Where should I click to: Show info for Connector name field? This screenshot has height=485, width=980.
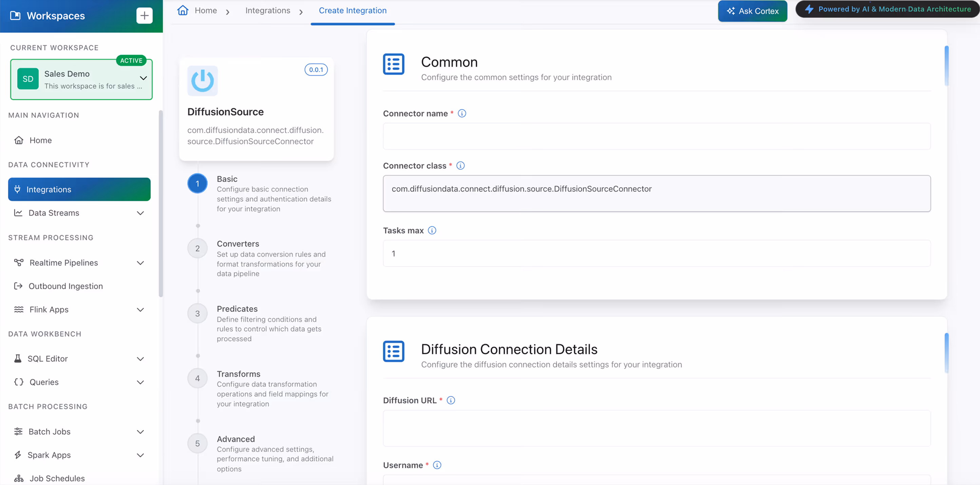coord(462,113)
